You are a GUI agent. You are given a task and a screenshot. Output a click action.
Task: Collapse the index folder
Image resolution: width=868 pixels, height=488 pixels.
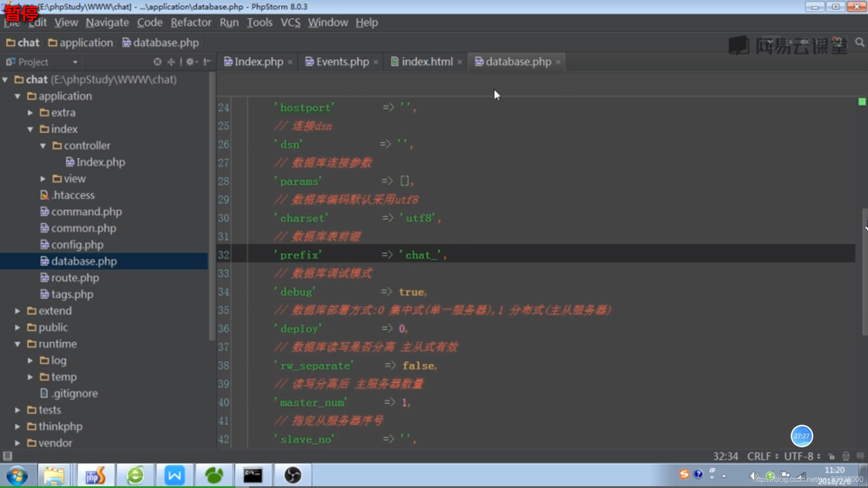(30, 129)
